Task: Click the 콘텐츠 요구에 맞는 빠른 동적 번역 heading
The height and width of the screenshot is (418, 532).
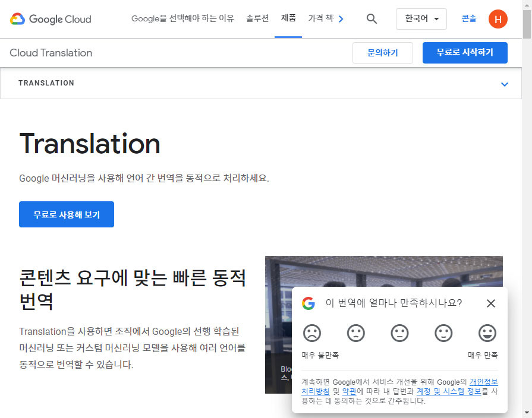Action: pos(133,289)
